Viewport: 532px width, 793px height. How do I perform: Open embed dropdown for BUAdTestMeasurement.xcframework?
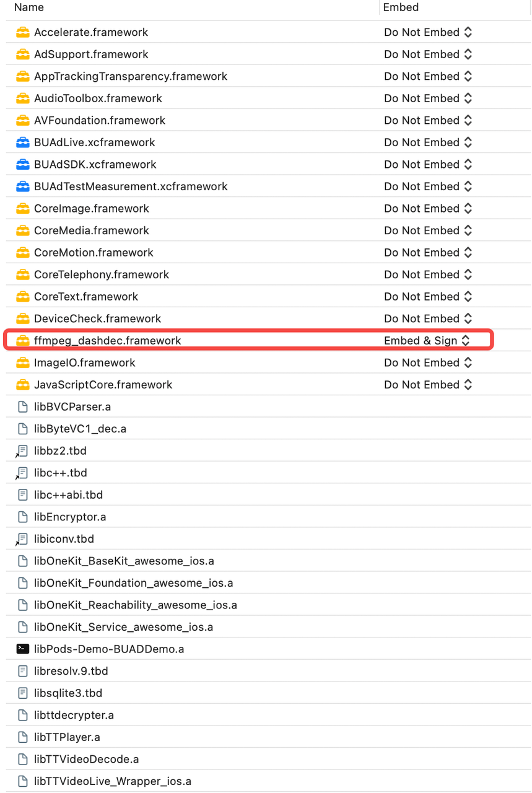tap(428, 186)
